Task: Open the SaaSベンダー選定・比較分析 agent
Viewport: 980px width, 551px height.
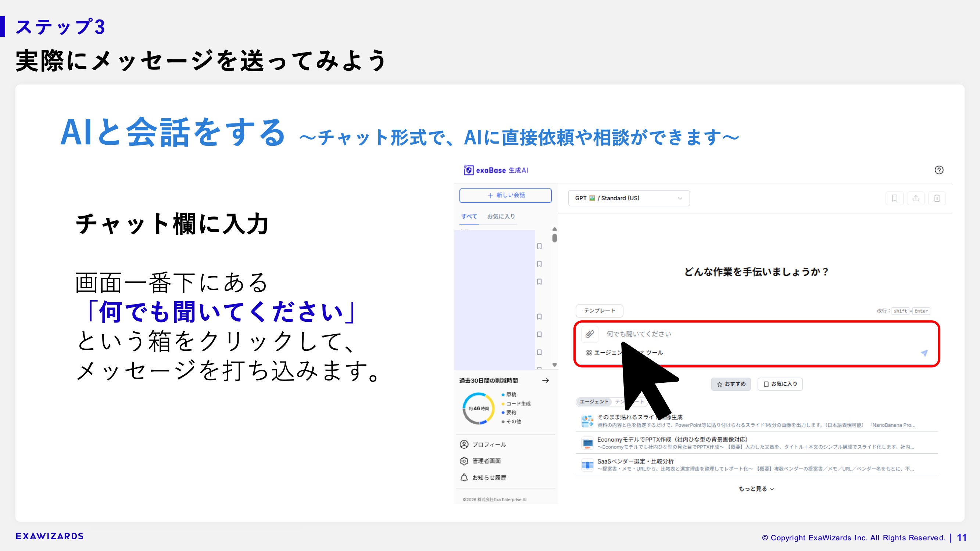Action: 757,465
